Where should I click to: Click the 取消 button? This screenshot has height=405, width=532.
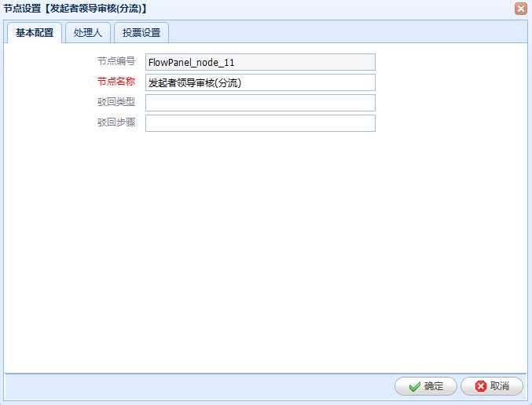492,386
